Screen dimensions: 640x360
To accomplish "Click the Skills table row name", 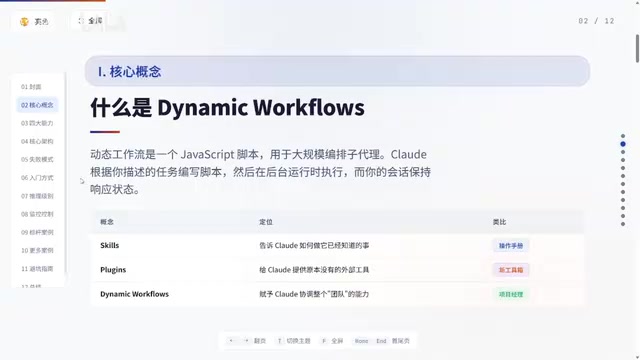I will point(109,245).
